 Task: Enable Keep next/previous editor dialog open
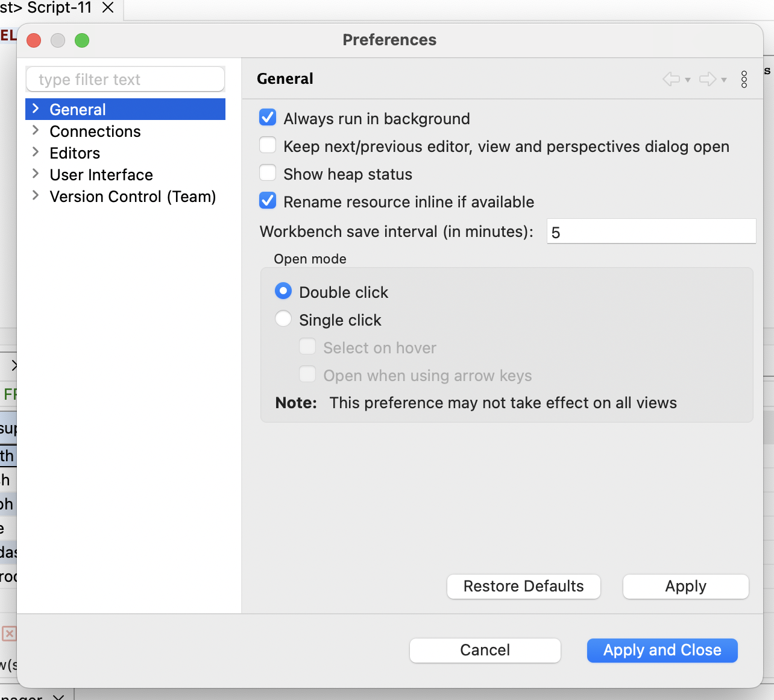(268, 146)
